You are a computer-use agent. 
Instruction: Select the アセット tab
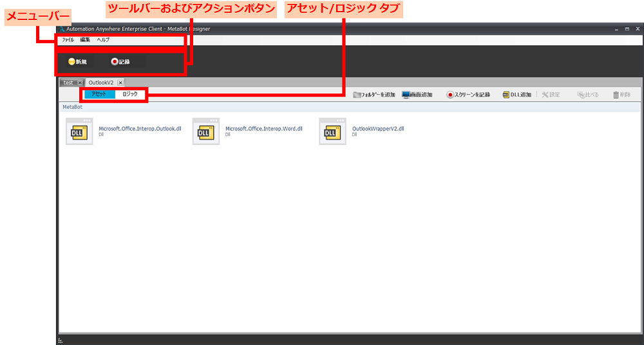[99, 94]
